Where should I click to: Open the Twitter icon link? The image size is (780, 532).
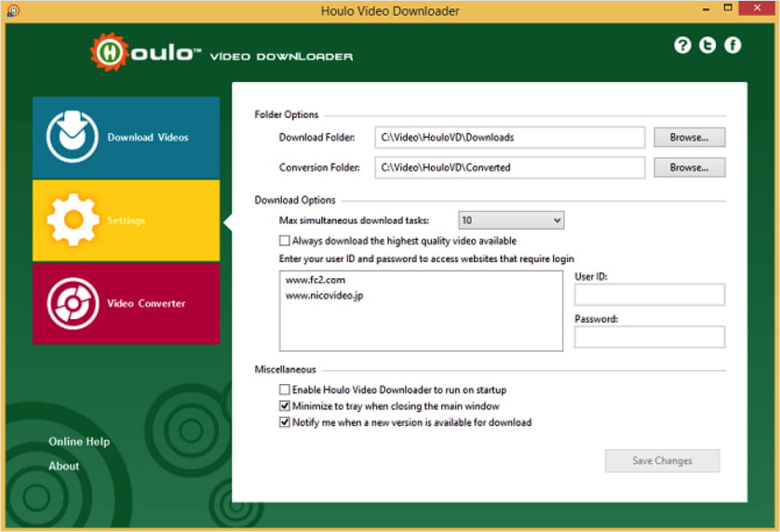[707, 46]
